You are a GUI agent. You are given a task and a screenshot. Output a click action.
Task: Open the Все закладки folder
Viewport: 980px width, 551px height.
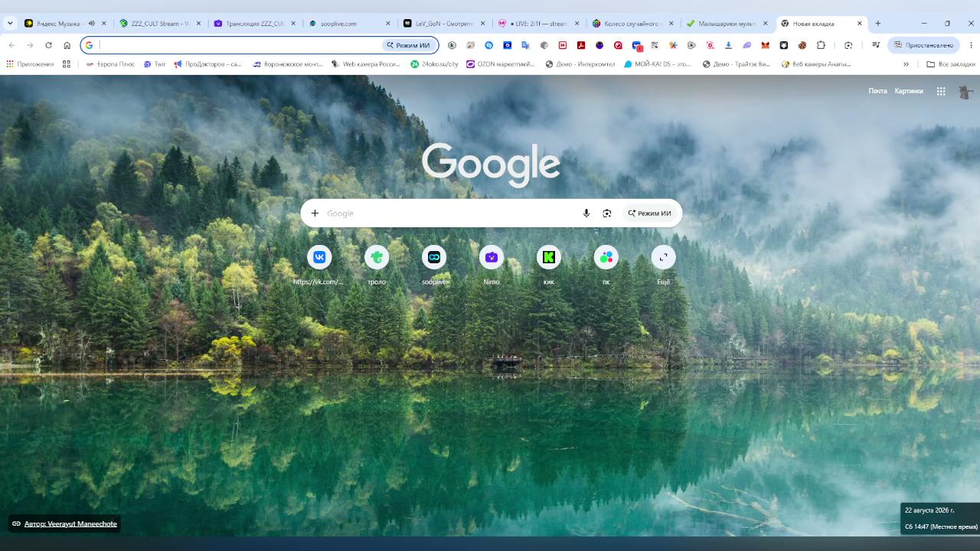[951, 64]
